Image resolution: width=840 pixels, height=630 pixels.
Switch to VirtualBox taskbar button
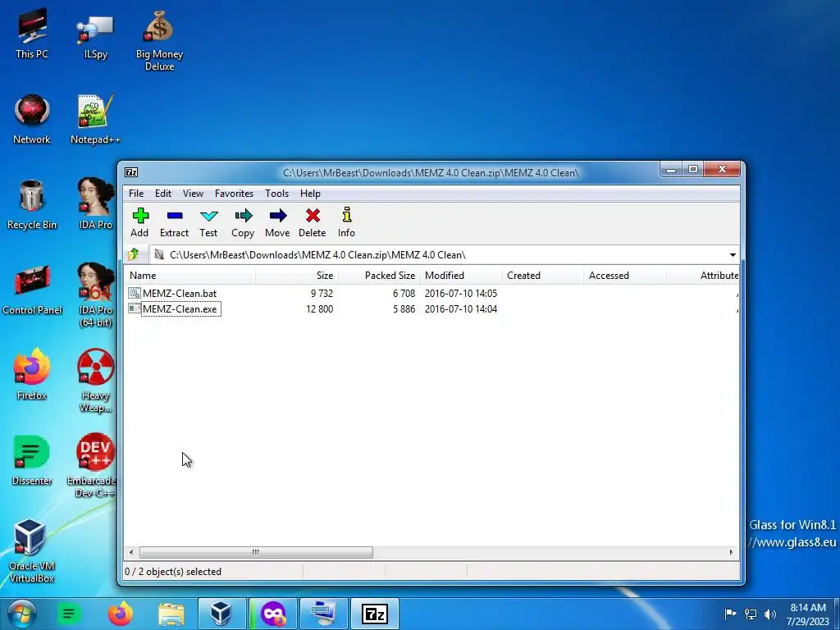[x=221, y=614]
